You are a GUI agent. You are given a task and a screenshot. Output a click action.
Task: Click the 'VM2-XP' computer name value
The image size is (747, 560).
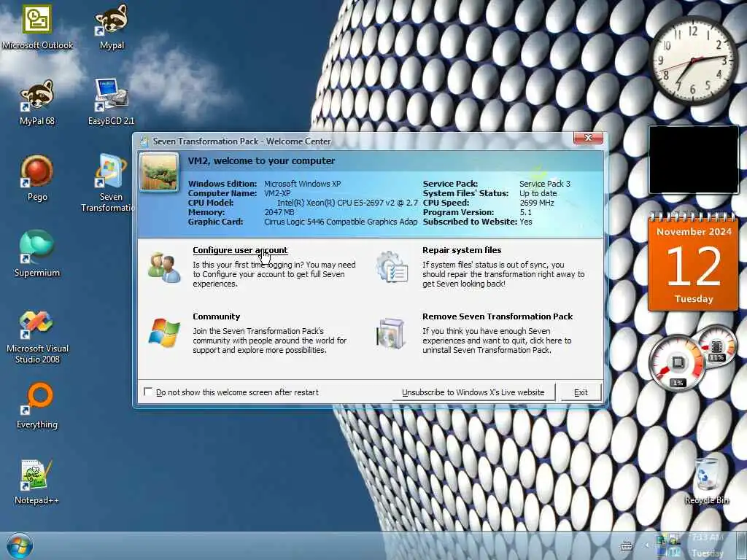pyautogui.click(x=277, y=193)
